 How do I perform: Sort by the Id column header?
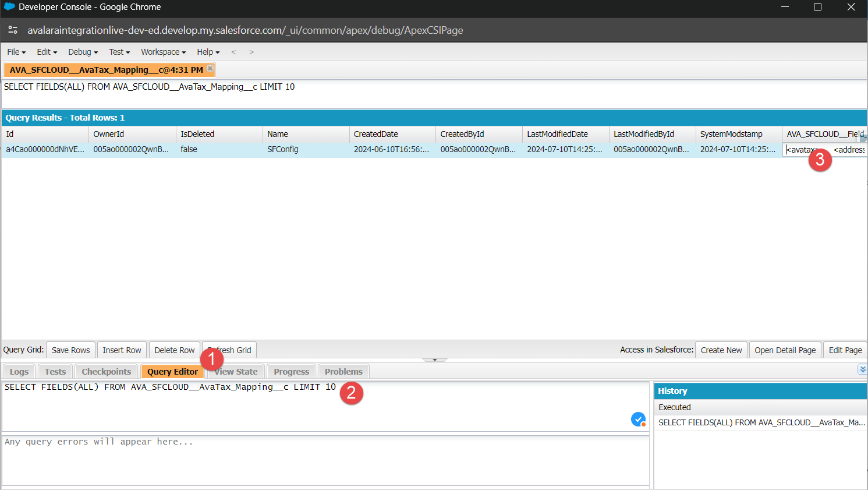tap(45, 134)
